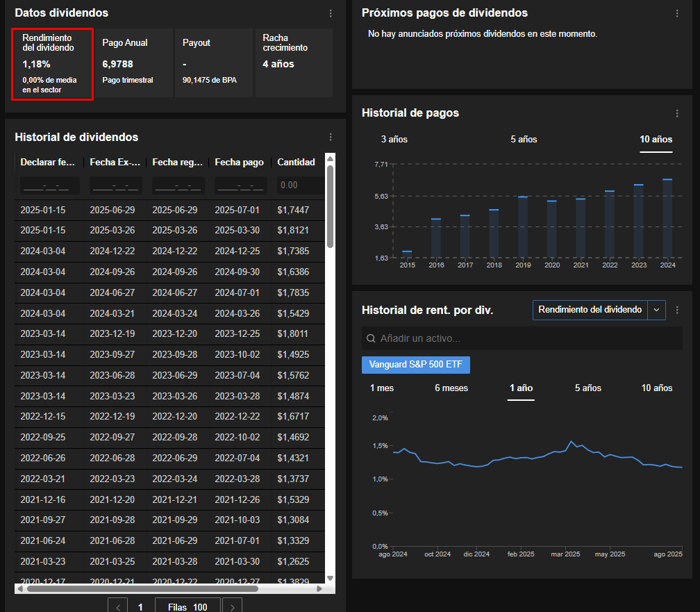Screen dimensions: 700x612
Task: Click the $1,7447 amount cell
Action: pyautogui.click(x=293, y=210)
